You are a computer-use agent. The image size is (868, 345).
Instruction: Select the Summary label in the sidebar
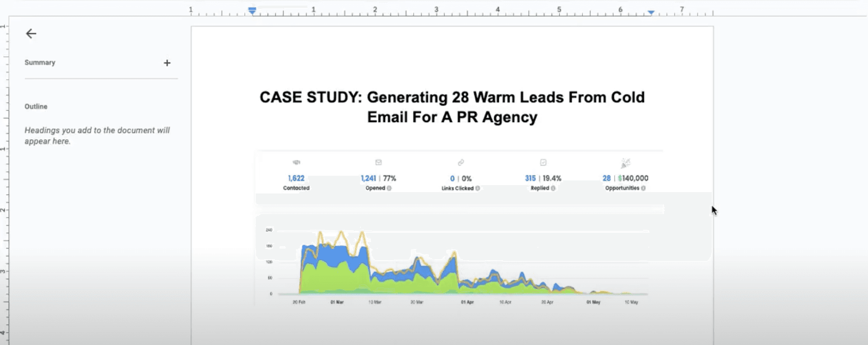pos(40,62)
